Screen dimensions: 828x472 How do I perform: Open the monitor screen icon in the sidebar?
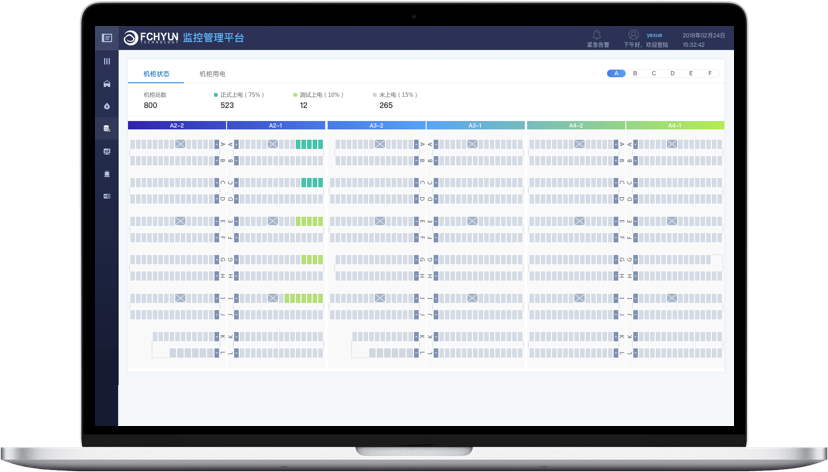pyautogui.click(x=107, y=152)
